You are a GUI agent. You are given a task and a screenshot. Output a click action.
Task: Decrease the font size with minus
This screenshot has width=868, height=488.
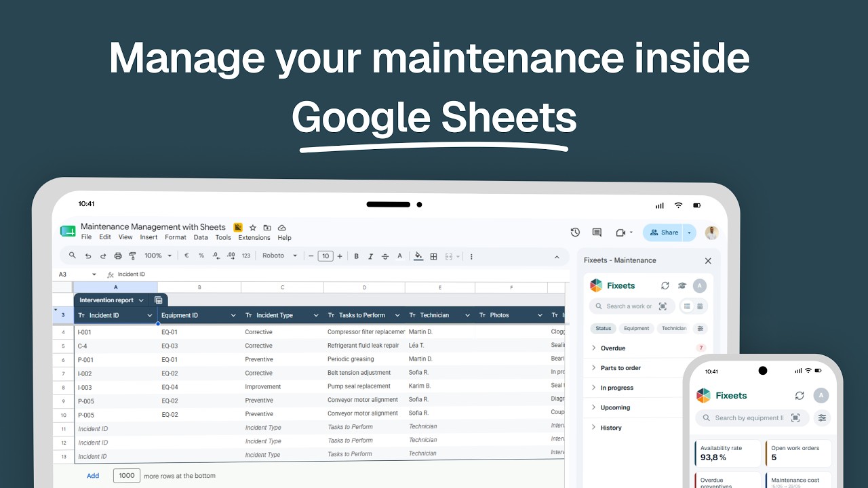coord(311,256)
